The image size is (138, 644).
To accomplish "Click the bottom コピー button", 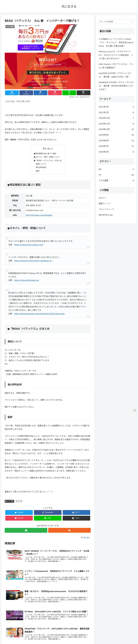I will click(x=76, y=518).
